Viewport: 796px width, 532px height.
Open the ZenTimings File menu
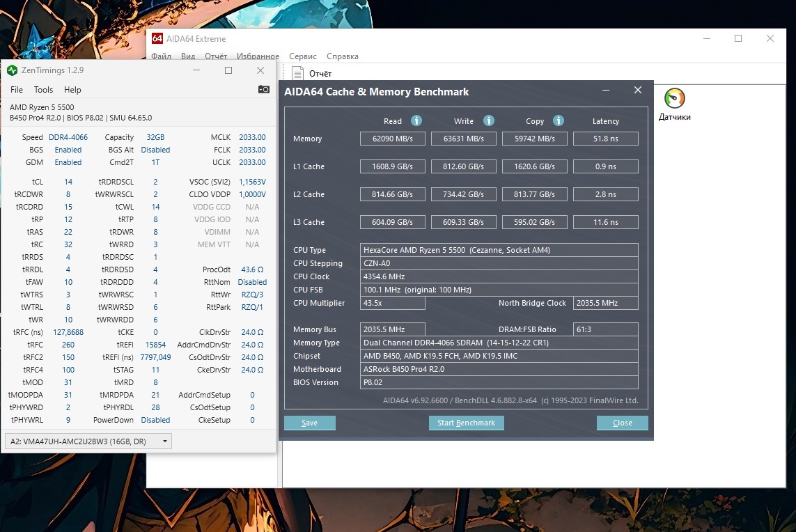click(17, 89)
